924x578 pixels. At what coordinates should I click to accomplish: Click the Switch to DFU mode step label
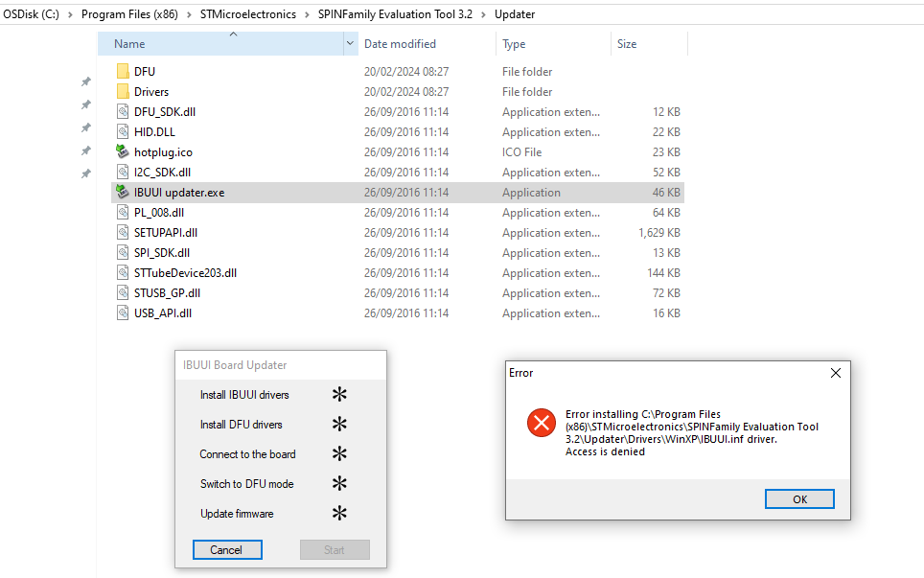247,484
